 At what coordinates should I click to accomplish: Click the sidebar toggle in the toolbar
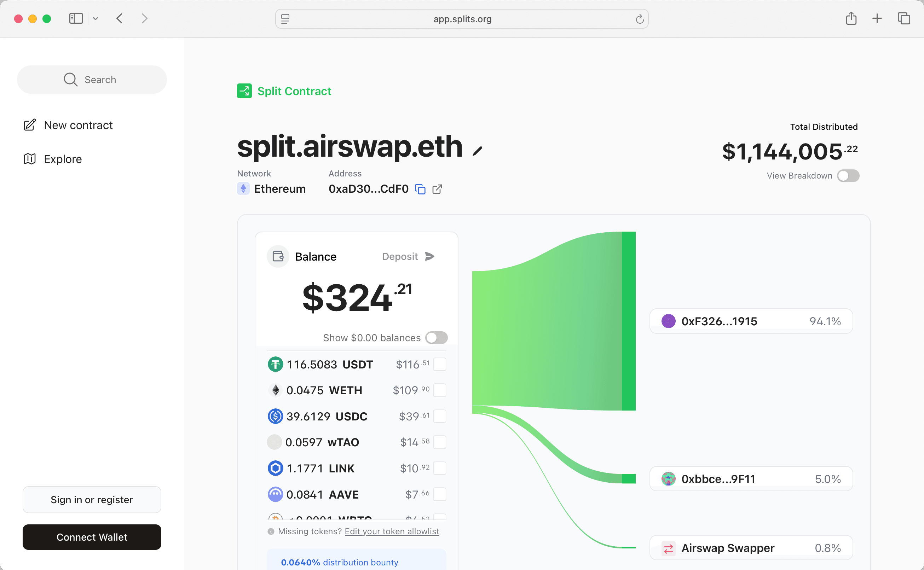(76, 18)
